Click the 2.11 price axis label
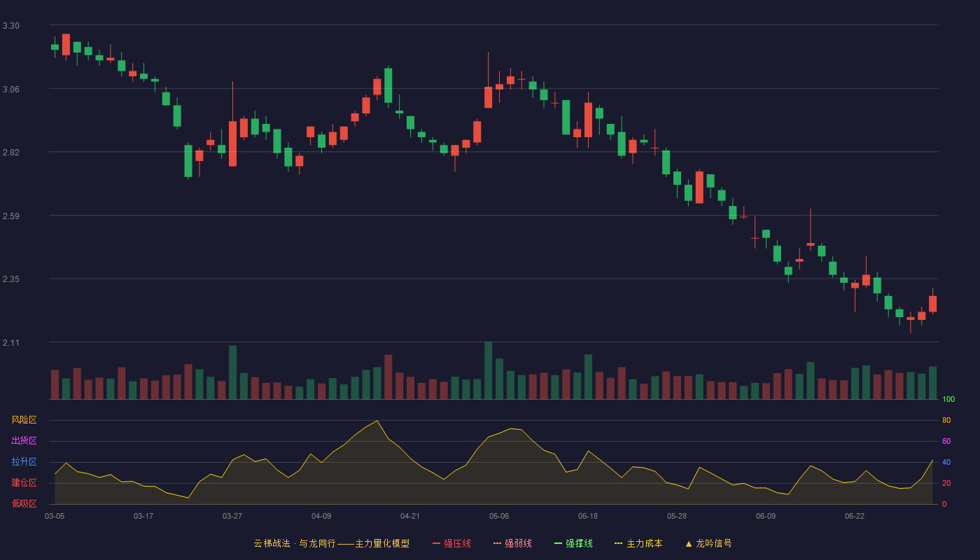980x560 pixels. click(11, 343)
